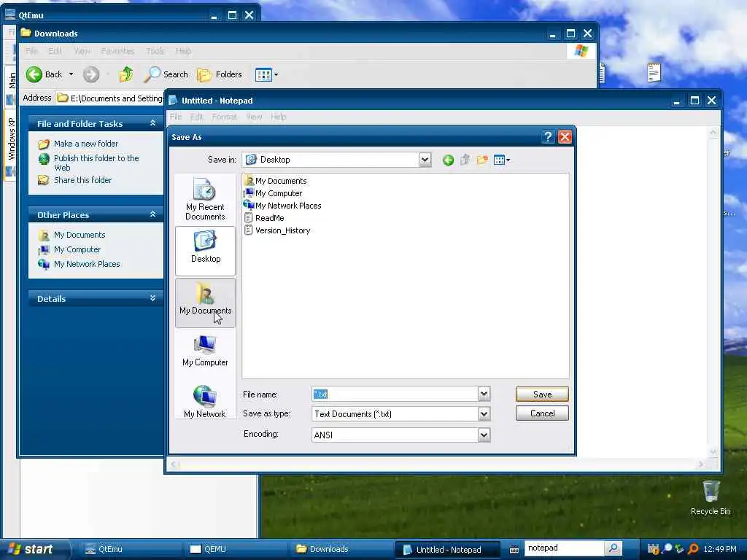Collapse the File and Folder Tasks panel

[152, 123]
